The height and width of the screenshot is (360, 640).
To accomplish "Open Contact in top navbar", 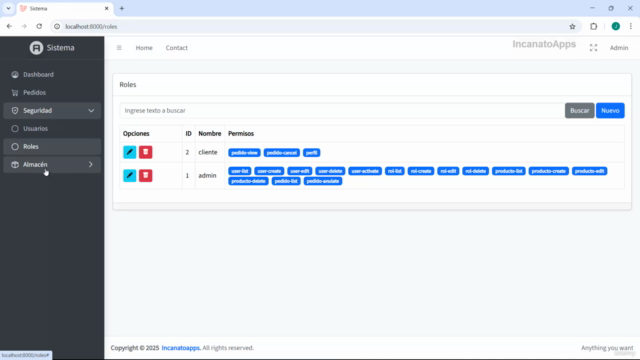I will (x=177, y=48).
